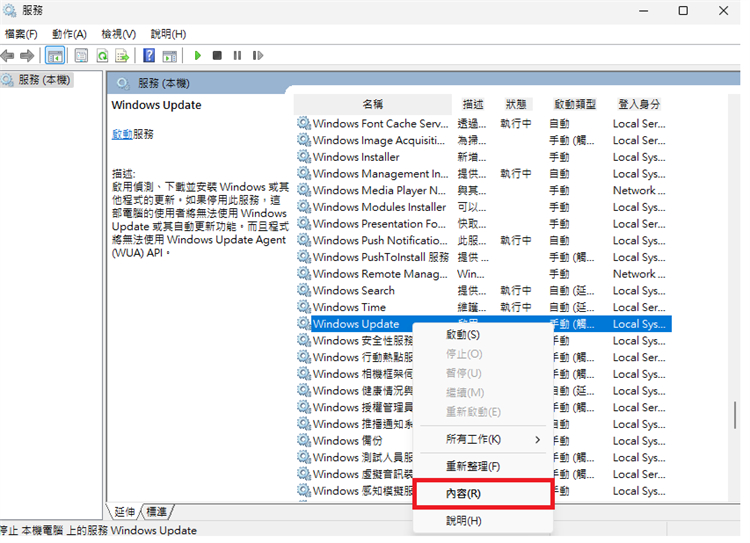Select Windows PushToInstall 服務 row

484,257
